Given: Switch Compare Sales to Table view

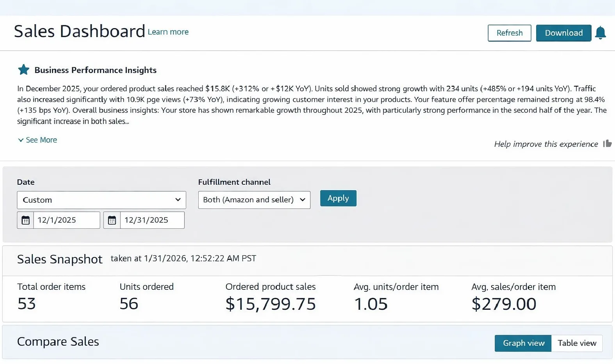Looking at the screenshot, I should tap(577, 343).
